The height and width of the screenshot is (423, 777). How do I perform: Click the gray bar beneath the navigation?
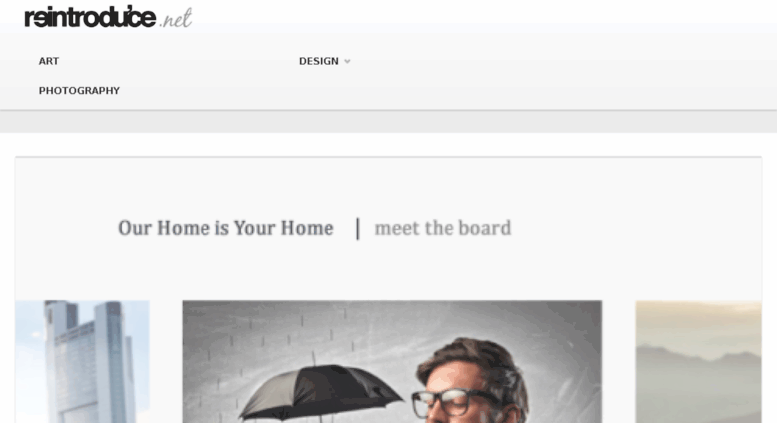pyautogui.click(x=388, y=122)
